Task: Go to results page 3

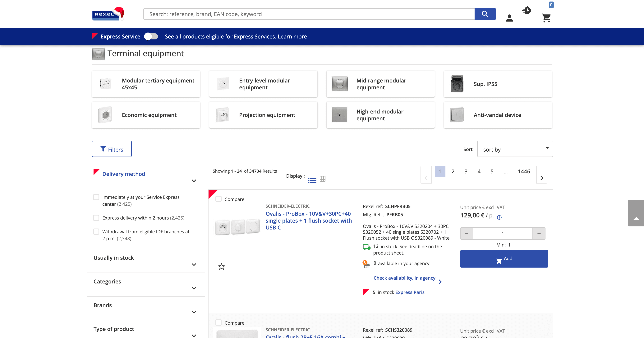Action: 466,171
